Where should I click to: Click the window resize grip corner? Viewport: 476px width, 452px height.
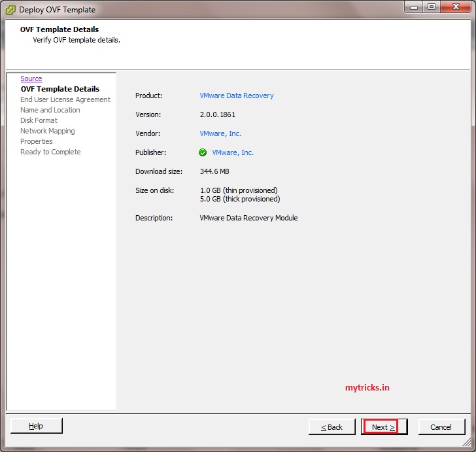pos(467,443)
